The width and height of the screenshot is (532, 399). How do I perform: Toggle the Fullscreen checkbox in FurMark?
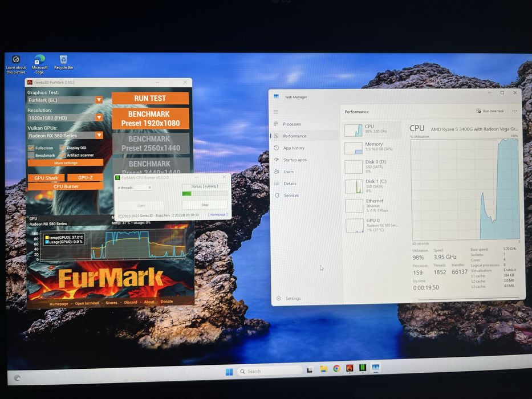click(31, 148)
